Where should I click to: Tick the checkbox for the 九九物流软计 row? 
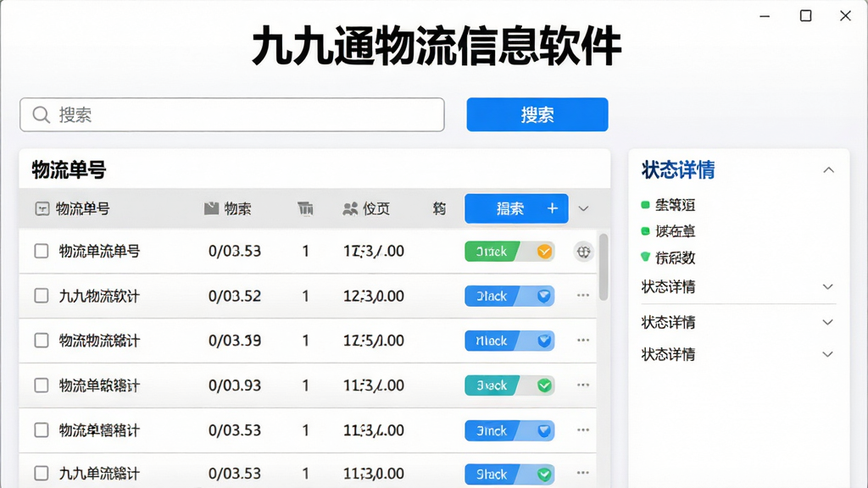point(42,296)
